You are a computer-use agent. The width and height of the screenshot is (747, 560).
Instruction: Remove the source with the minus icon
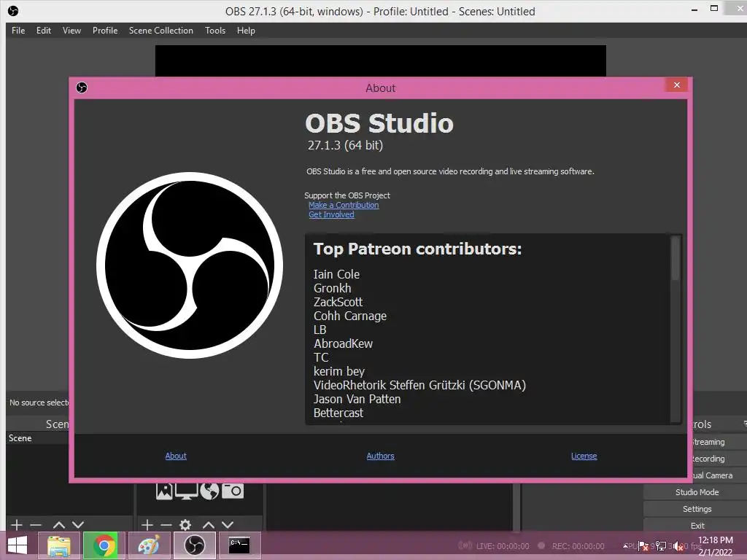click(166, 525)
